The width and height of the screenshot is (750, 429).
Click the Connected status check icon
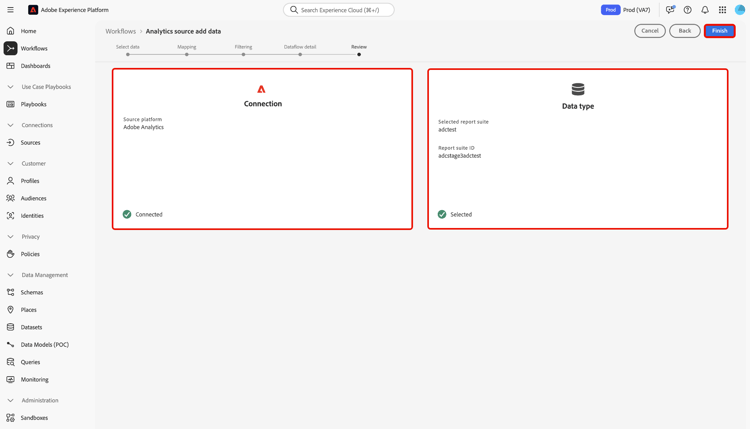click(127, 214)
